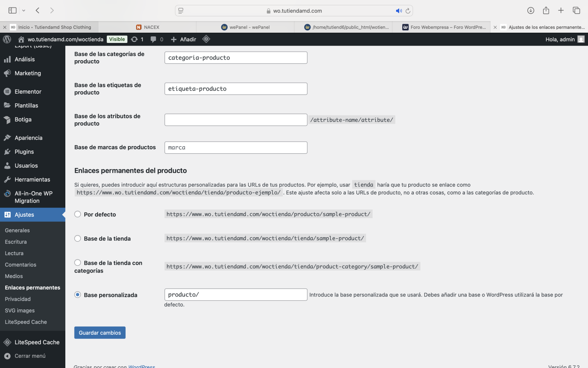Focus the categoria-producto base field
Screen dimensions: 588x368
(x=236, y=58)
